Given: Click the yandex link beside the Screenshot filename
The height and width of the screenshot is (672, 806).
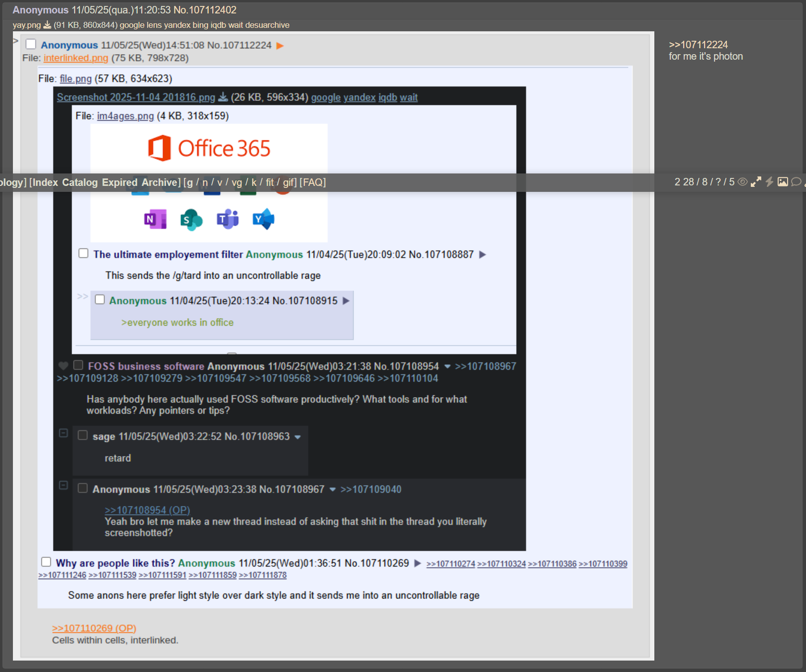Looking at the screenshot, I should coord(359,97).
